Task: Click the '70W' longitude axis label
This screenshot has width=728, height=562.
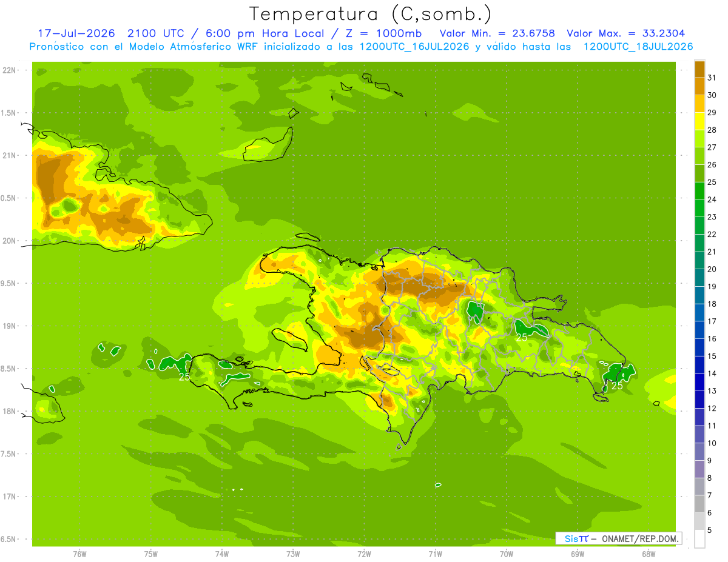Action: coord(507,554)
